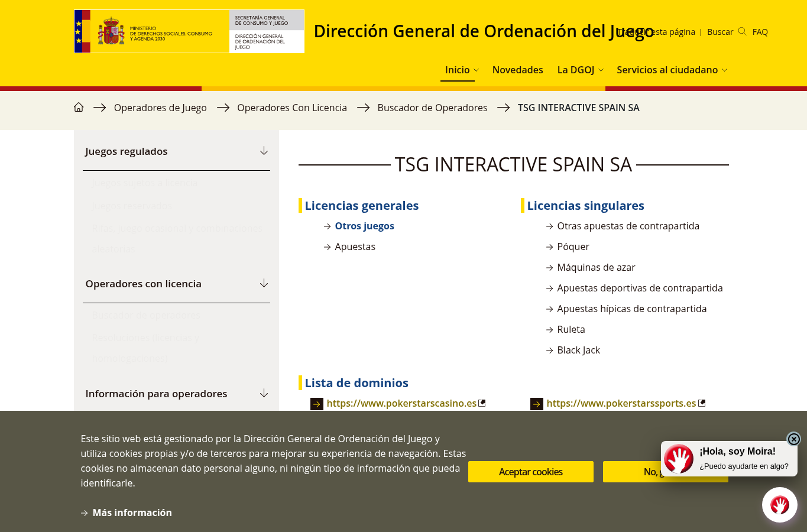This screenshot has width=807, height=532.
Task: Open Otras apuestas de contrapartida license
Action: 628,226
